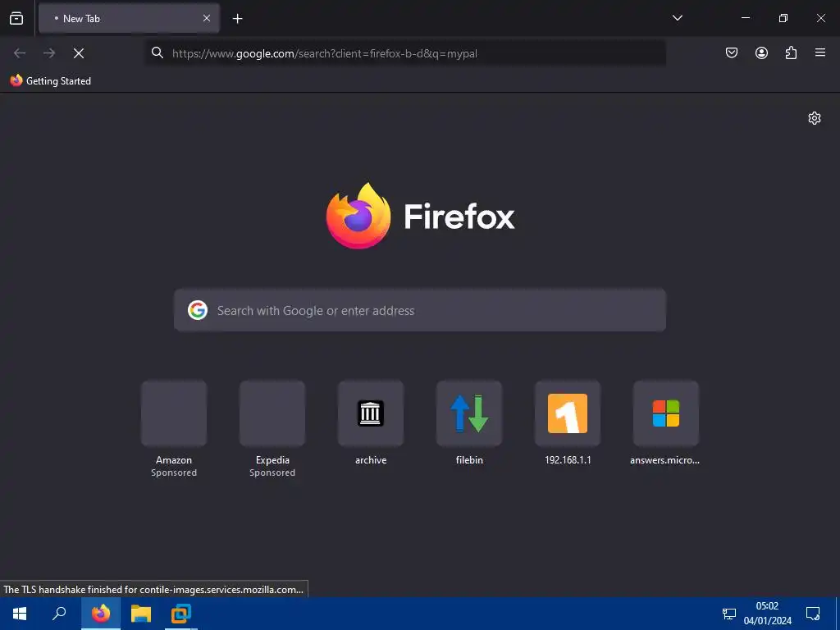840x630 pixels.
Task: Click Search with Google field
Action: coord(420,310)
